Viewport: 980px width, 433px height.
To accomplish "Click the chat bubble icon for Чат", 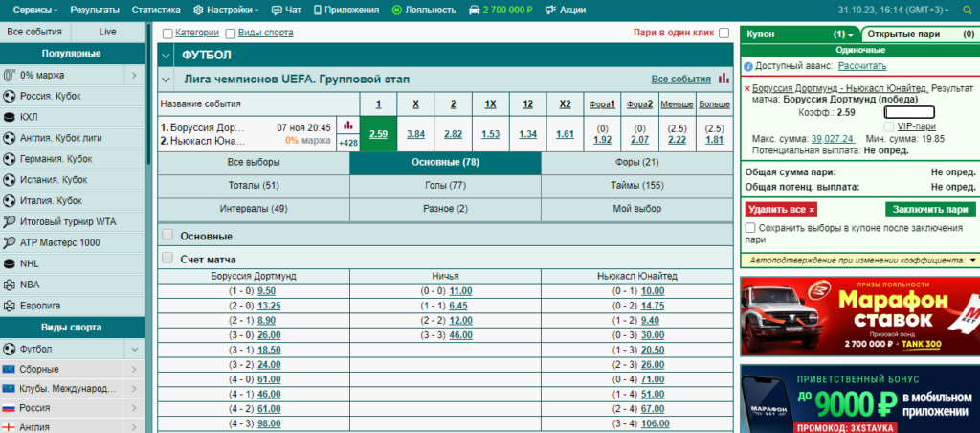I will coord(277,10).
